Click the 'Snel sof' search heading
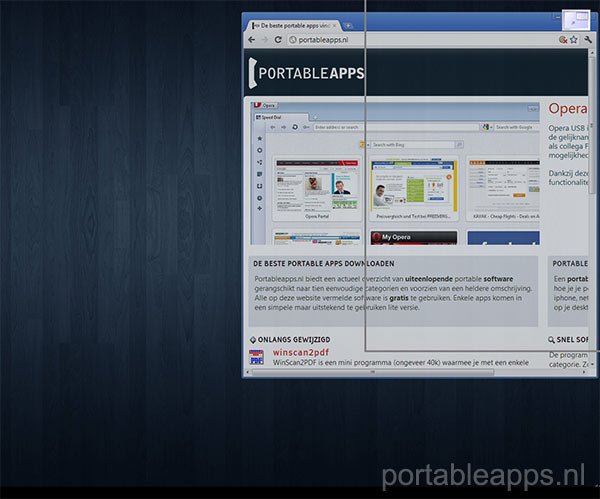The image size is (600, 499). coord(572,339)
